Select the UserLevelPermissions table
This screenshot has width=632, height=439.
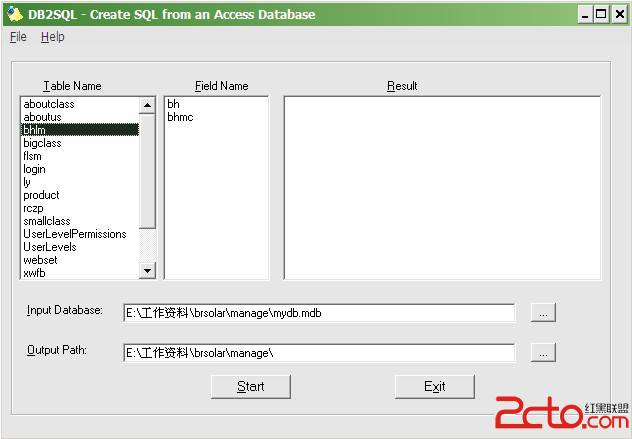(x=80, y=234)
